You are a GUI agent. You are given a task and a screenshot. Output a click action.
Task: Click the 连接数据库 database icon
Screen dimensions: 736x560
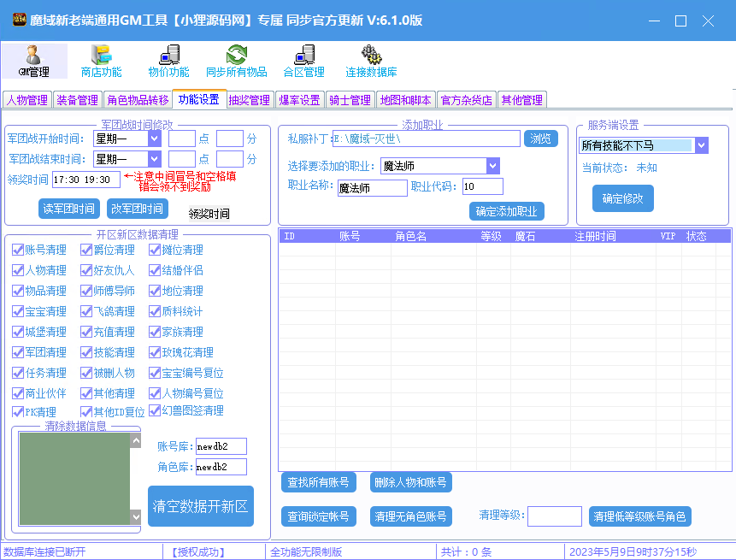[371, 55]
